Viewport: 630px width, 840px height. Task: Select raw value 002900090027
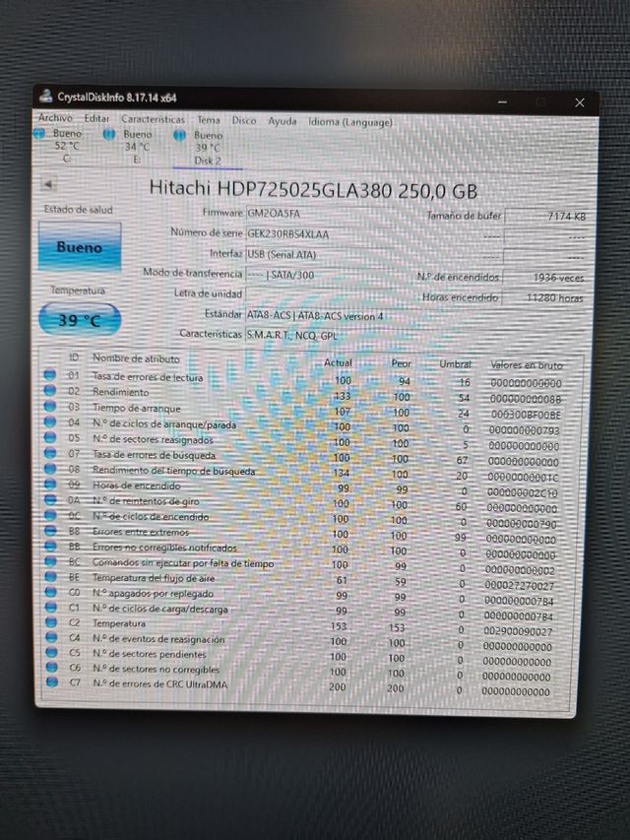[x=518, y=631]
